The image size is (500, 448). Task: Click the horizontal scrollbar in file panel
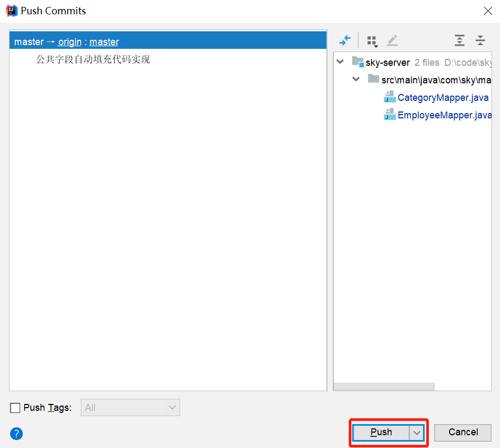pos(384,386)
